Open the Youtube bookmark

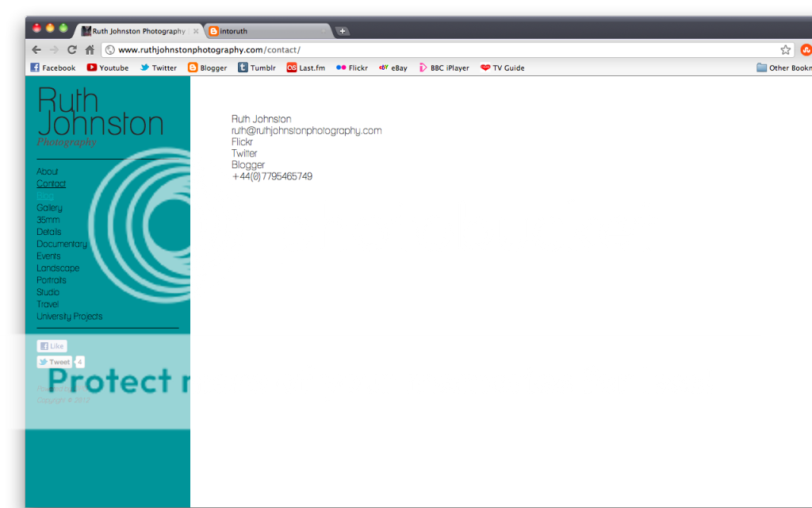(108, 67)
